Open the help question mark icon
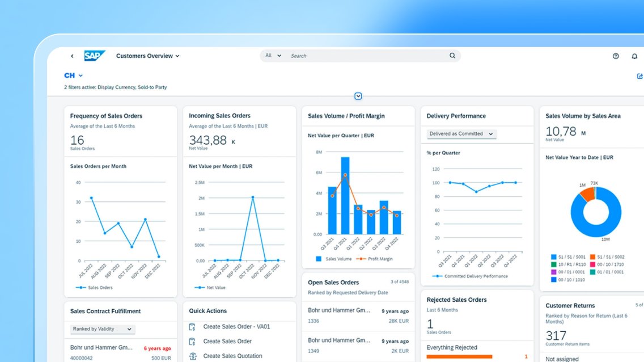644x362 pixels. 616,56
